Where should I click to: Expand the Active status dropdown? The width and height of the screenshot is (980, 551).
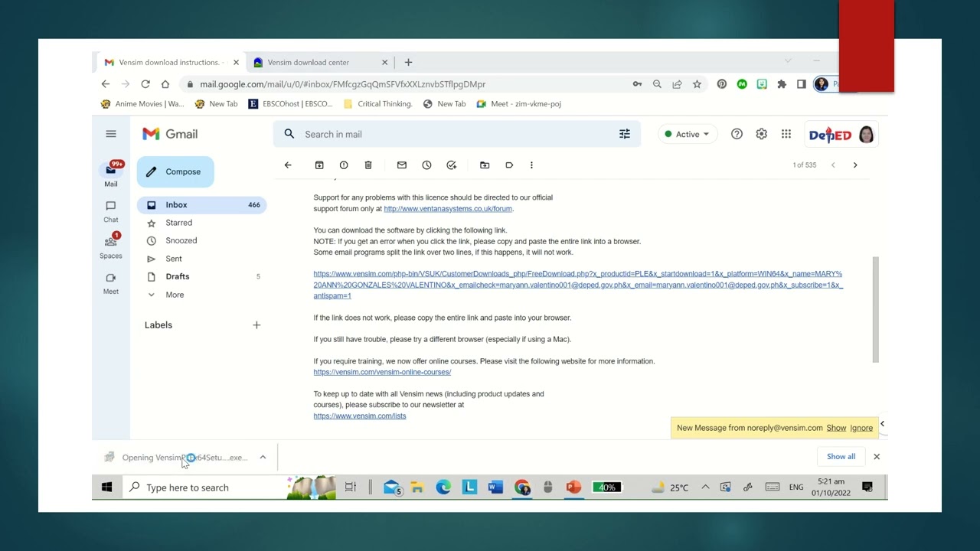coord(688,134)
